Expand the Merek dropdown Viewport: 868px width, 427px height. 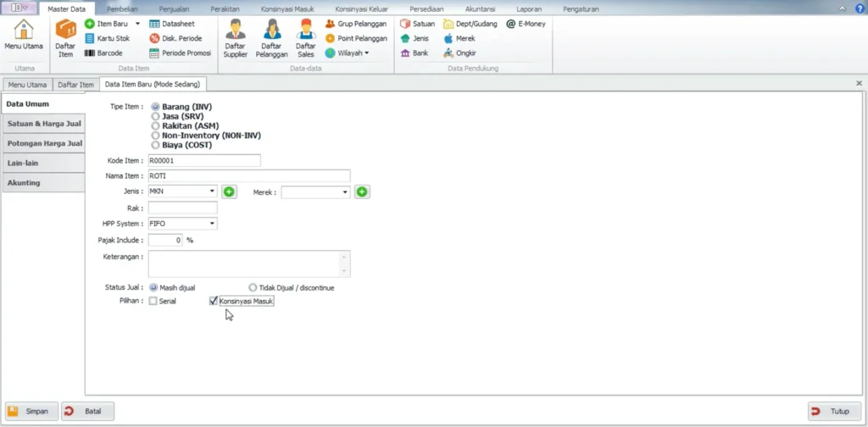point(345,192)
